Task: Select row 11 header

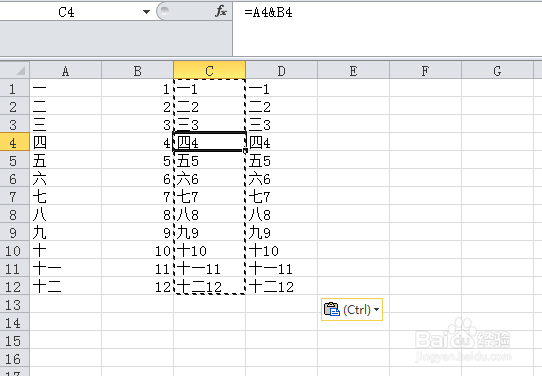Action: 15,268
